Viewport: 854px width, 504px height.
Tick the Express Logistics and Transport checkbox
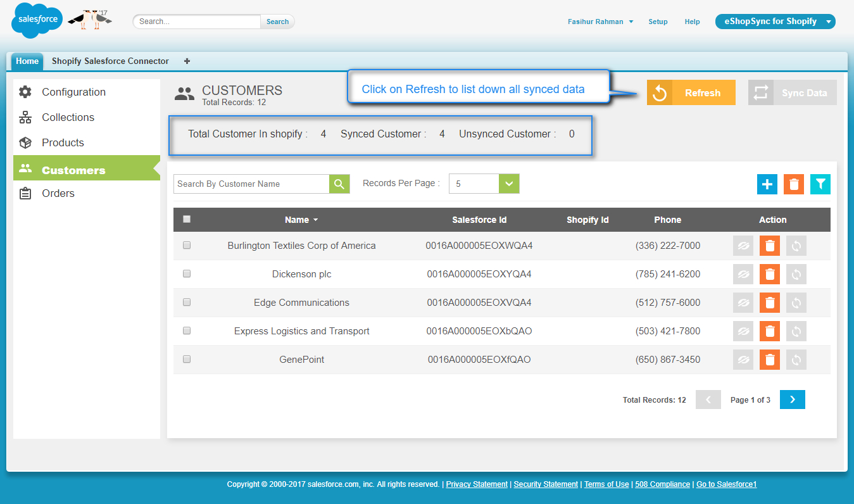[x=187, y=331]
